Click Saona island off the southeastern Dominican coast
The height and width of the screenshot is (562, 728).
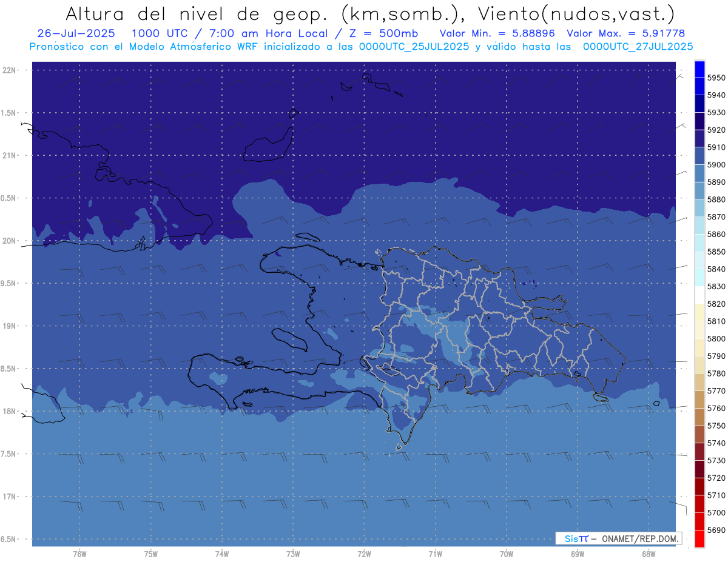[x=601, y=398]
